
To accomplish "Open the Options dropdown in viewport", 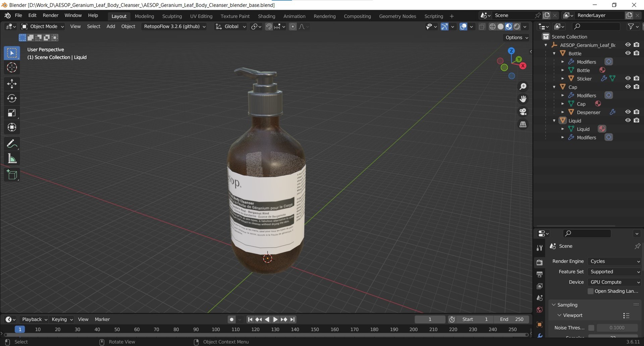I will pos(517,38).
